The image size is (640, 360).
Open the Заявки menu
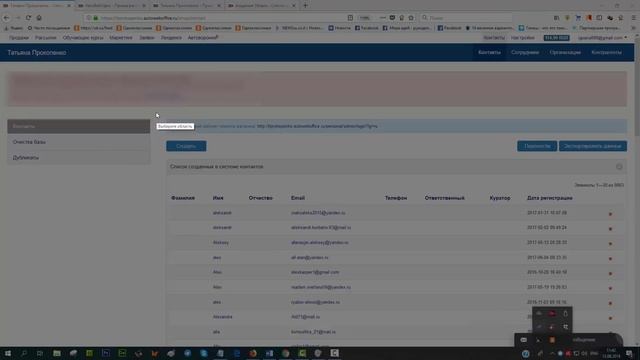pyautogui.click(x=147, y=38)
